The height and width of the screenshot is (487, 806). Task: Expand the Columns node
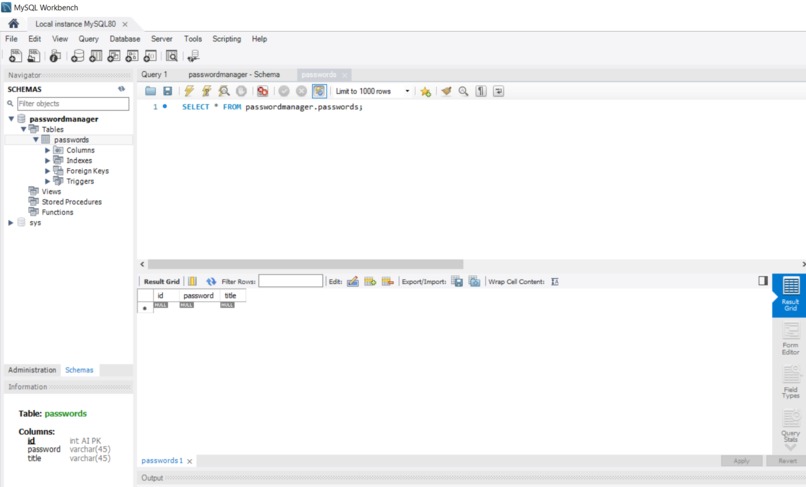[x=47, y=150]
